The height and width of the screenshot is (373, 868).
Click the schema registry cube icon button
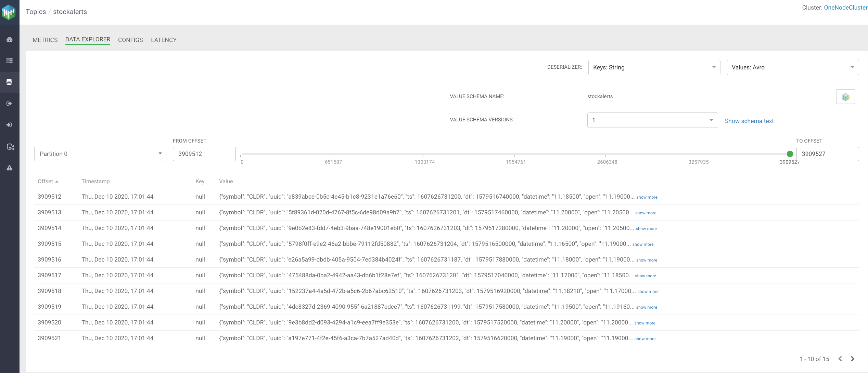pos(845,97)
